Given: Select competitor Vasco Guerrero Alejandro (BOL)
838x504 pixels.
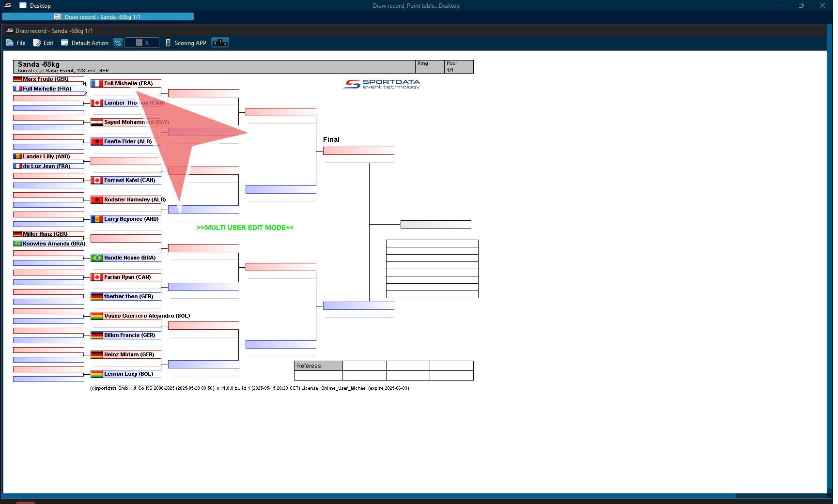Looking at the screenshot, I should (147, 316).
